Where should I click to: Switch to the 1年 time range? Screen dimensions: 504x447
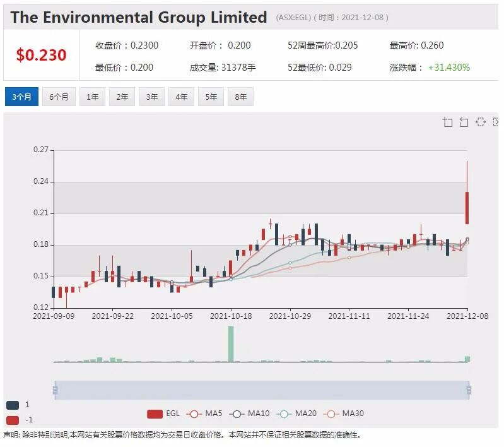pos(93,97)
